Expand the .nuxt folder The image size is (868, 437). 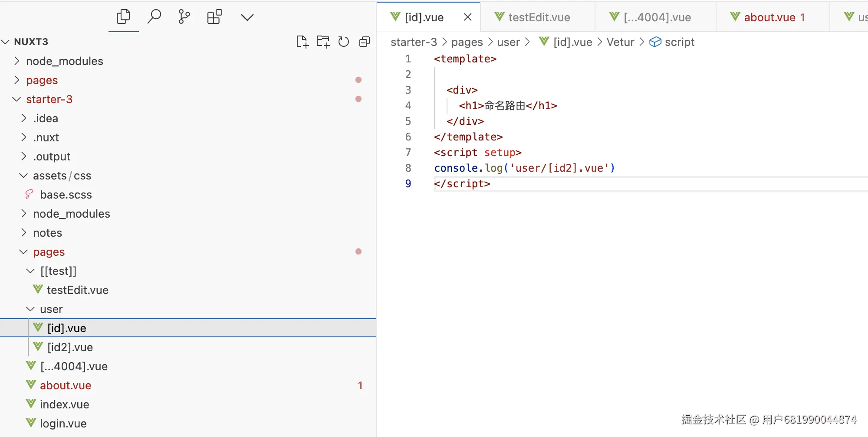coord(24,137)
